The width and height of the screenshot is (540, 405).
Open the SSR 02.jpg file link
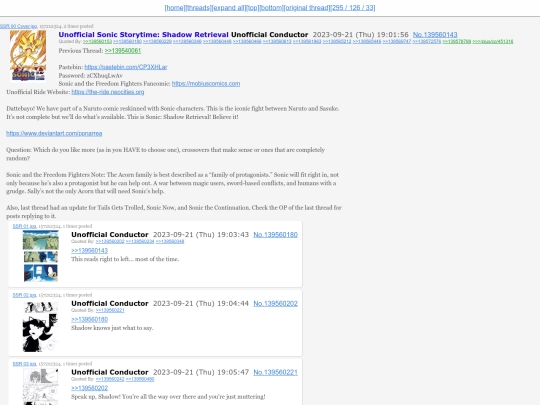tap(24, 295)
